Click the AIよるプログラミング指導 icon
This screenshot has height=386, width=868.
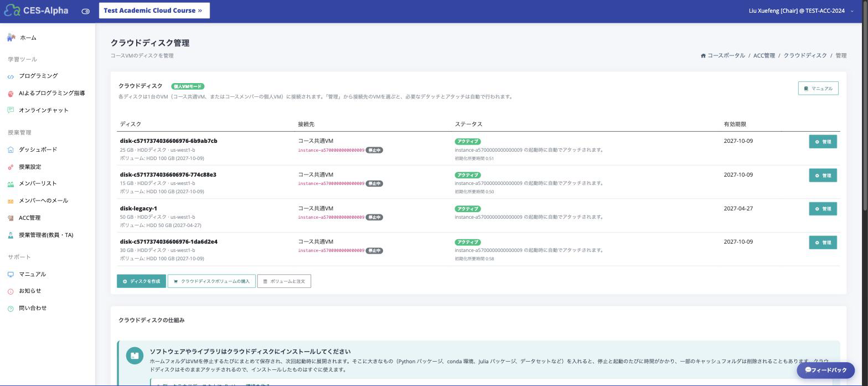[11, 94]
